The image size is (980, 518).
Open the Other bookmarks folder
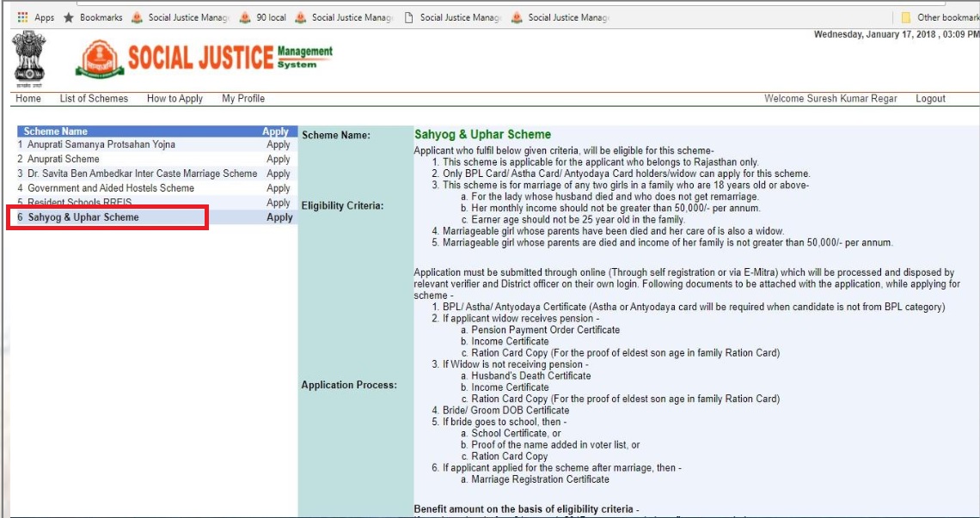click(940, 17)
